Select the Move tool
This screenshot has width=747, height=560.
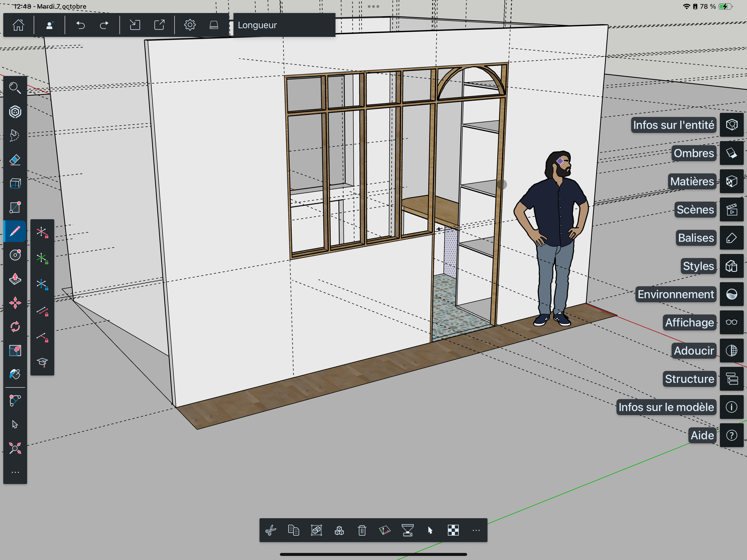(x=15, y=303)
